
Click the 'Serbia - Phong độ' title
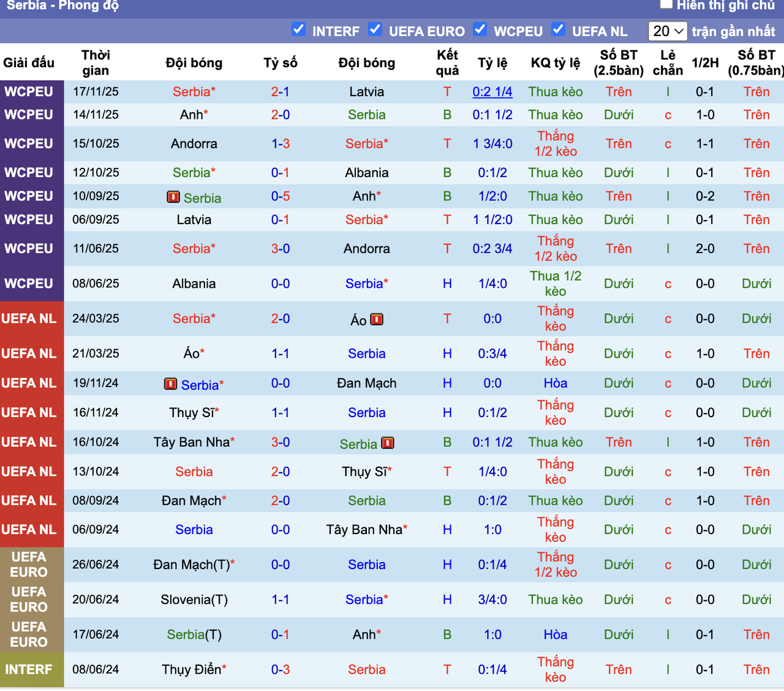coord(62,6)
